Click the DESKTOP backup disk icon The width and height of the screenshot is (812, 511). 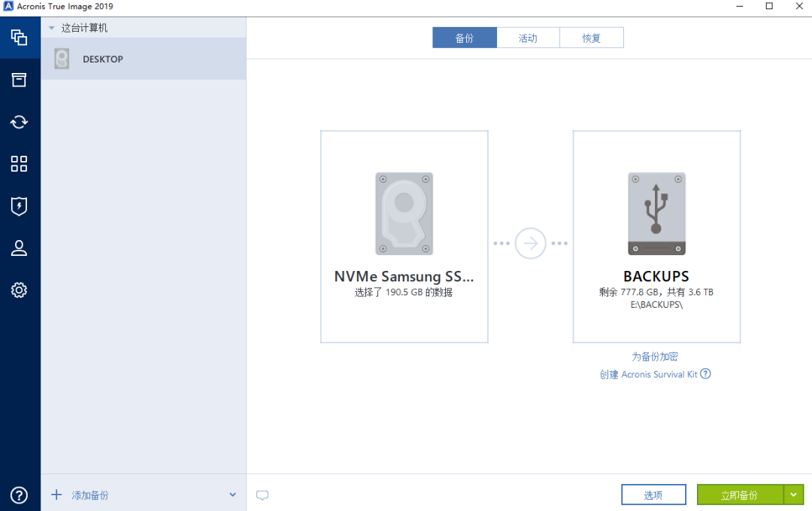(x=62, y=59)
